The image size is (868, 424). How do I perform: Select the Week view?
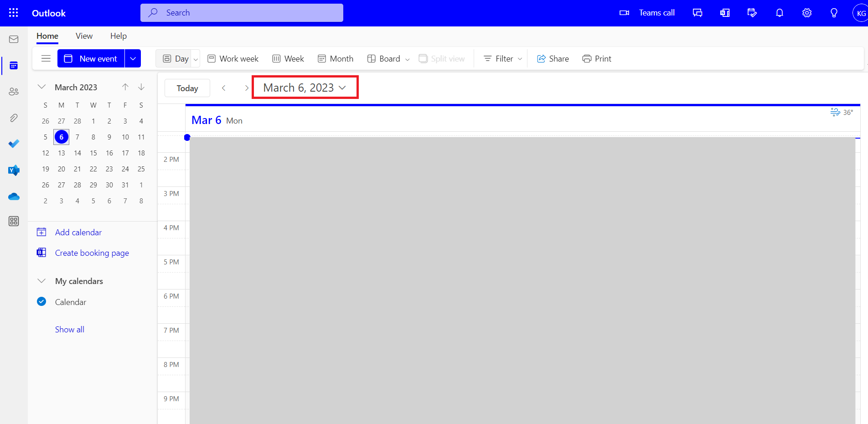288,58
